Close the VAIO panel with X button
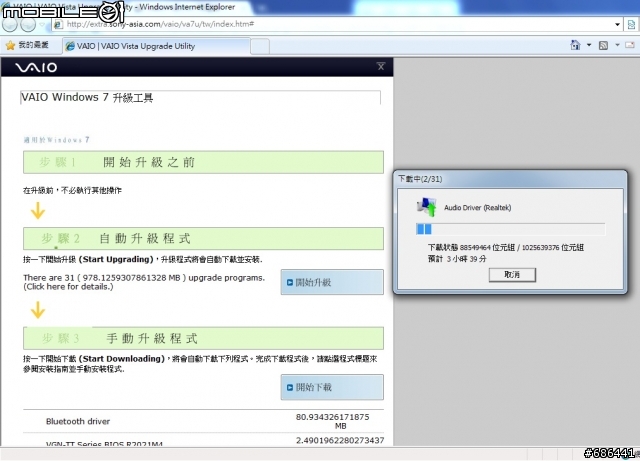 [x=381, y=66]
